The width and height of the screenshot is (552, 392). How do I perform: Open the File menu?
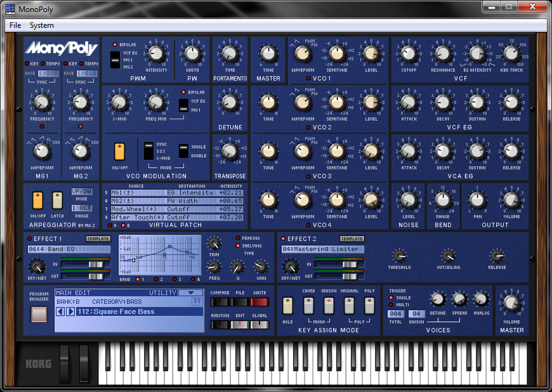pyautogui.click(x=15, y=25)
